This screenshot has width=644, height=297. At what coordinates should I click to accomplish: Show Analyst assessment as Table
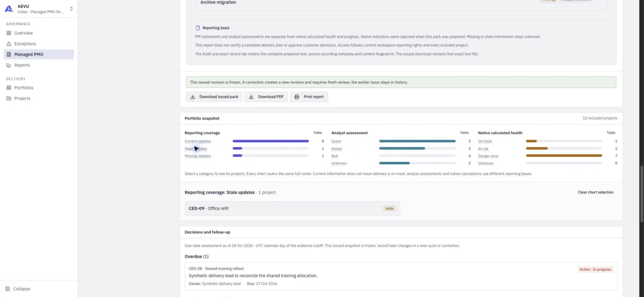[x=464, y=133]
